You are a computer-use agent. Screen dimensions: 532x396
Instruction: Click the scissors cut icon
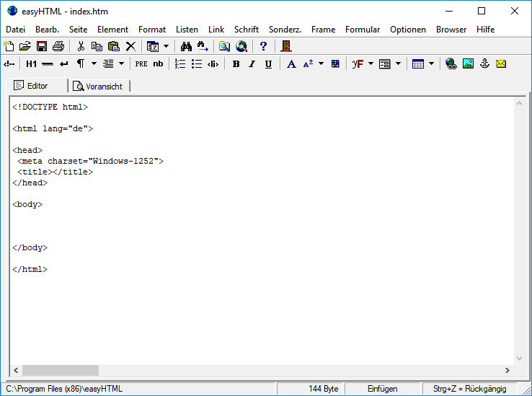click(x=81, y=46)
